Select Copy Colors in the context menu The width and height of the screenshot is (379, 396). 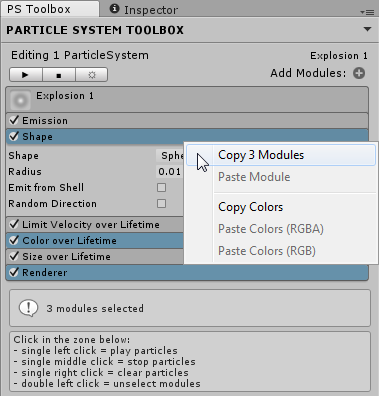point(250,207)
